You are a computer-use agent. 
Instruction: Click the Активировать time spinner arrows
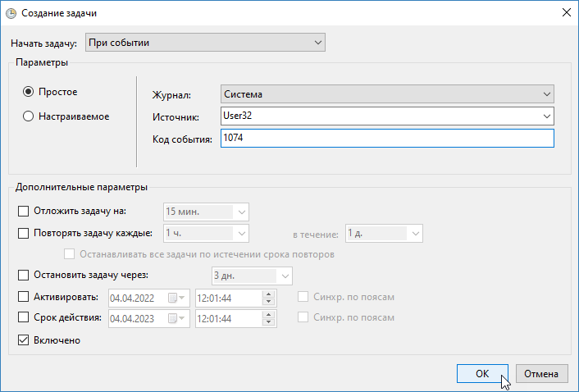click(267, 297)
